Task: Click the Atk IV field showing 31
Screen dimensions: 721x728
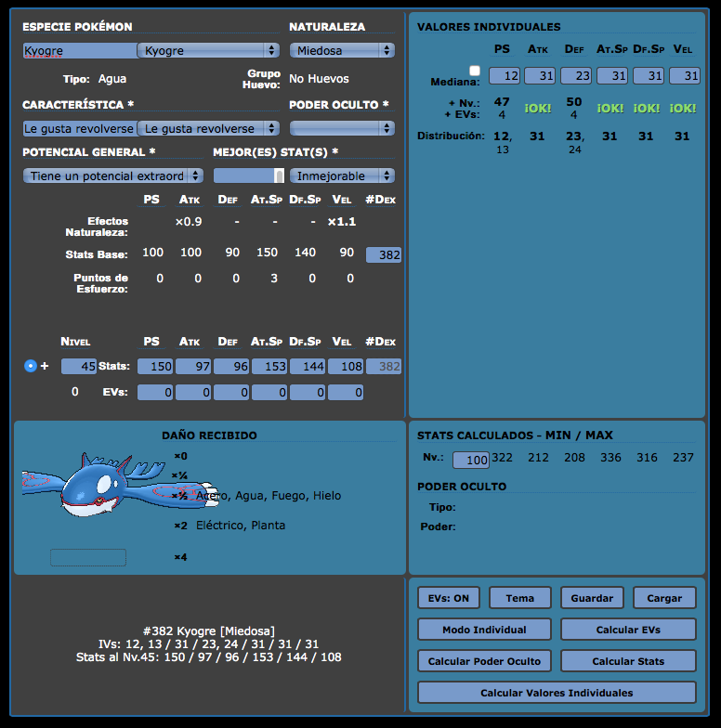Action: click(541, 75)
